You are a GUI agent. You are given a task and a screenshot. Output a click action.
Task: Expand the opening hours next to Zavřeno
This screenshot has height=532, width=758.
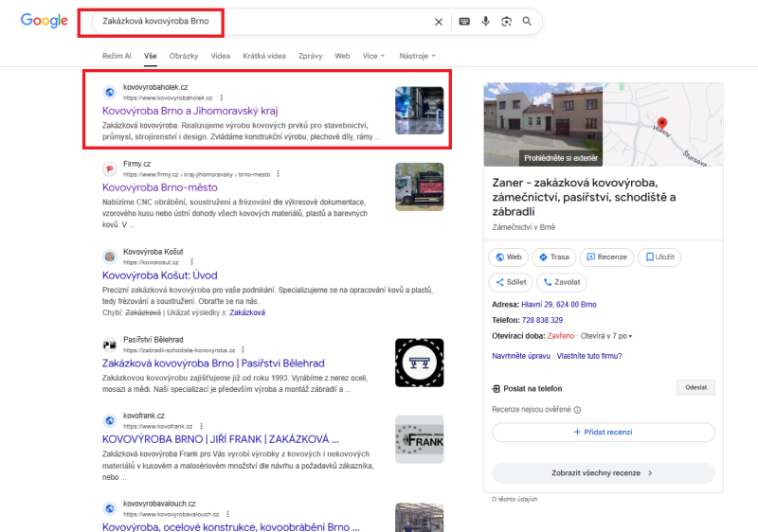point(630,336)
